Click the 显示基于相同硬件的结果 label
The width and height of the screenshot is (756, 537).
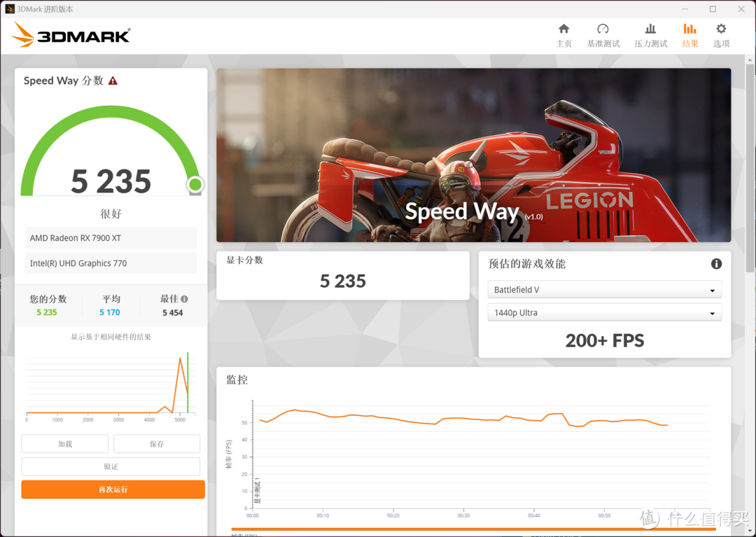111,337
